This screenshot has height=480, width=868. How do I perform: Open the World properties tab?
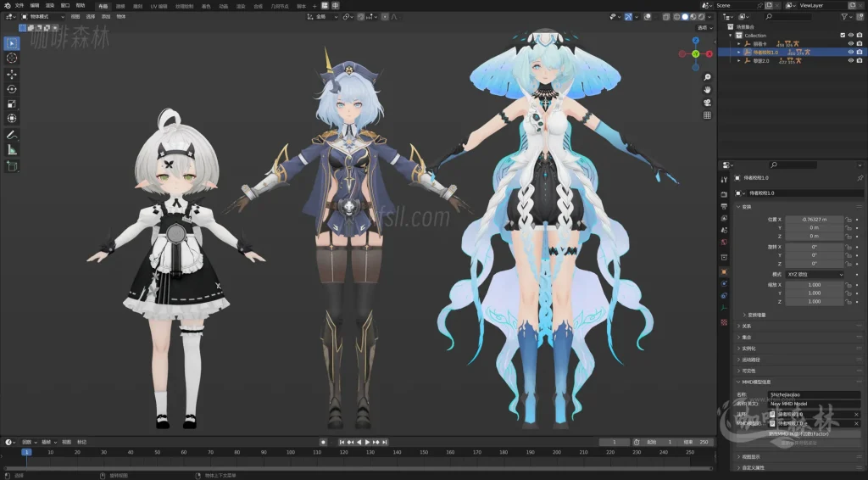coord(724,243)
